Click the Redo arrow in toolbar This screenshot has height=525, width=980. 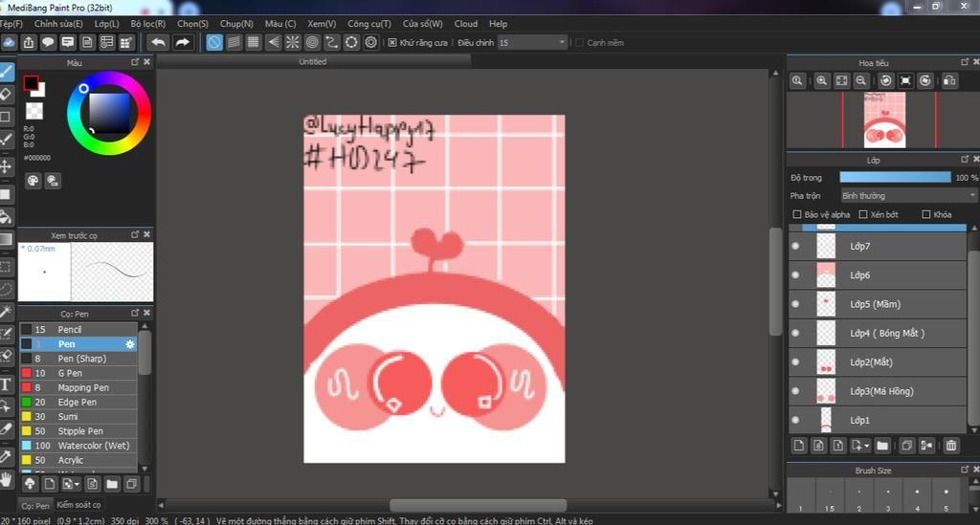coord(183,42)
